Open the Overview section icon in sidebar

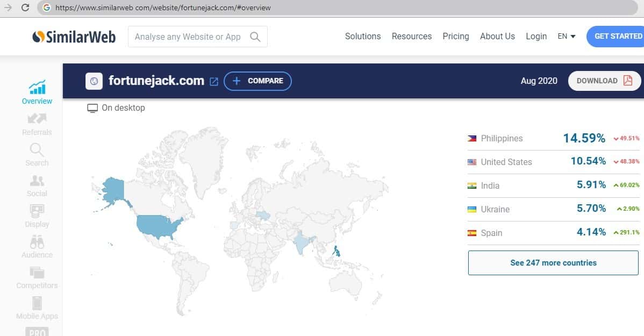click(37, 87)
